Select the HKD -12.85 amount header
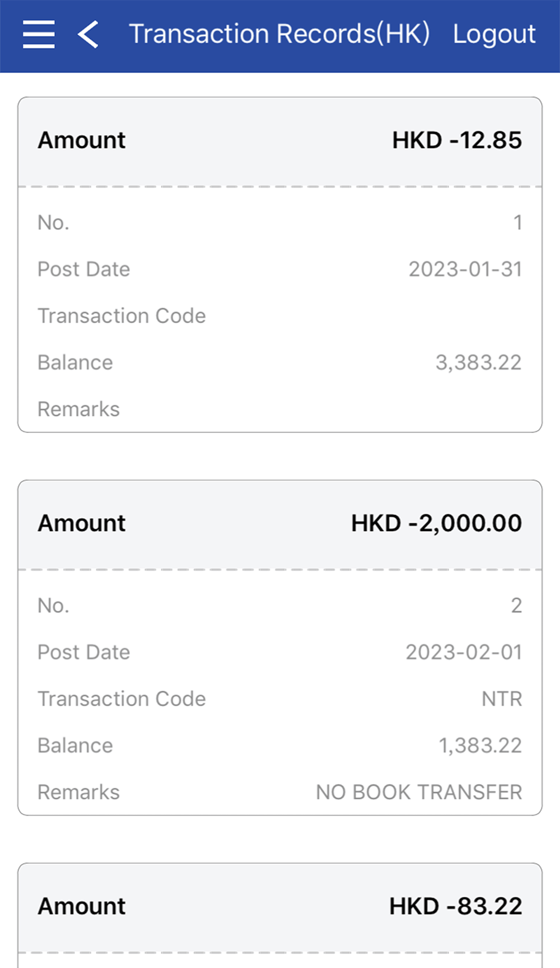The image size is (560, 968). (x=456, y=140)
